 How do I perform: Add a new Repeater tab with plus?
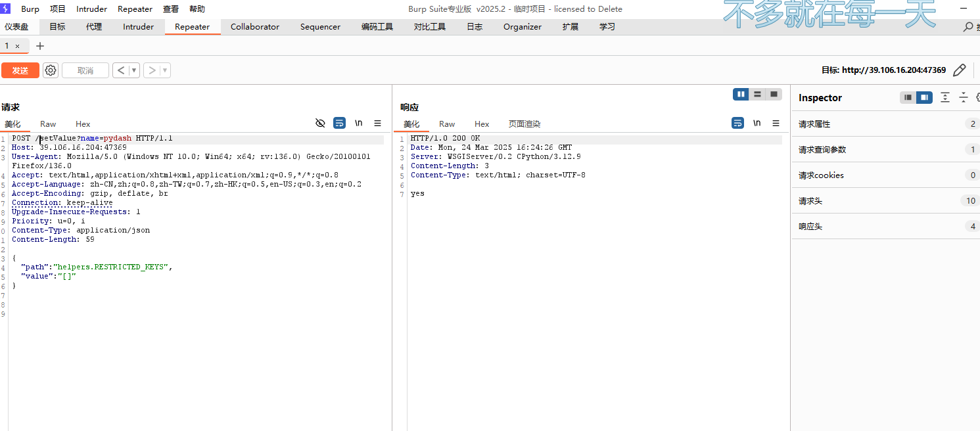tap(40, 46)
